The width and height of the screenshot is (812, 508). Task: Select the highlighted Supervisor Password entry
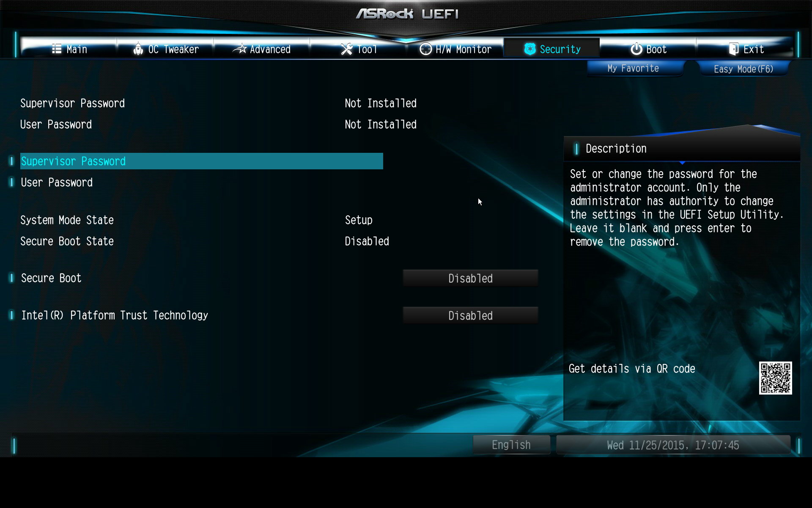(201, 161)
